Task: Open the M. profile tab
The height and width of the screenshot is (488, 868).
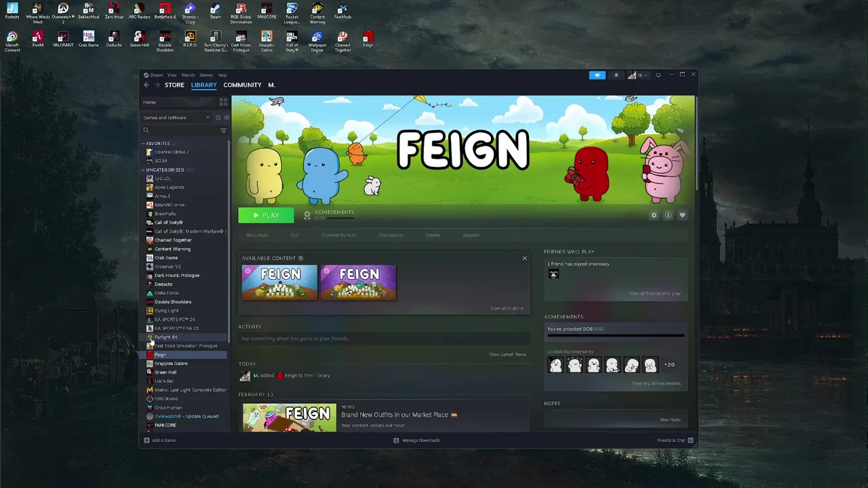Action: pyautogui.click(x=271, y=85)
